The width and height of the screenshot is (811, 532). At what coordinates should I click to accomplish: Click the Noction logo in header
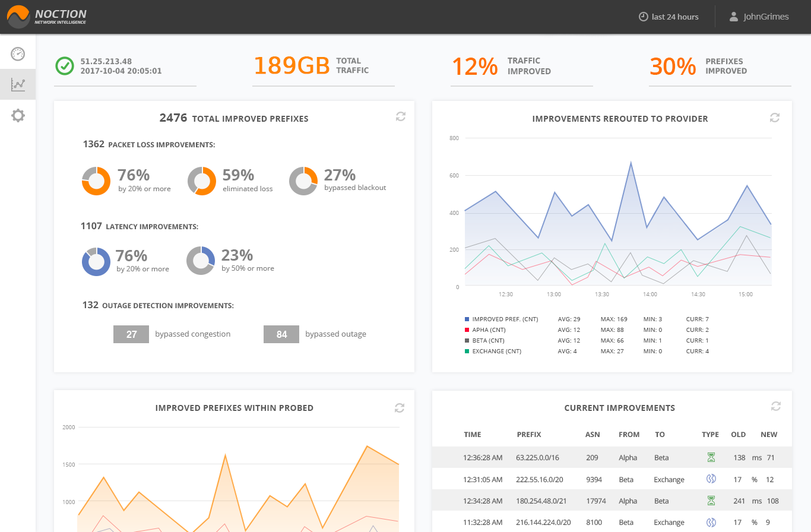47,17
